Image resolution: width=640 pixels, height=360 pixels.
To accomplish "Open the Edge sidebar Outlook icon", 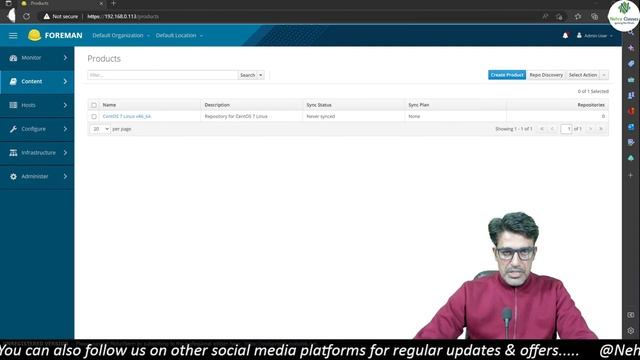I will [x=631, y=127].
